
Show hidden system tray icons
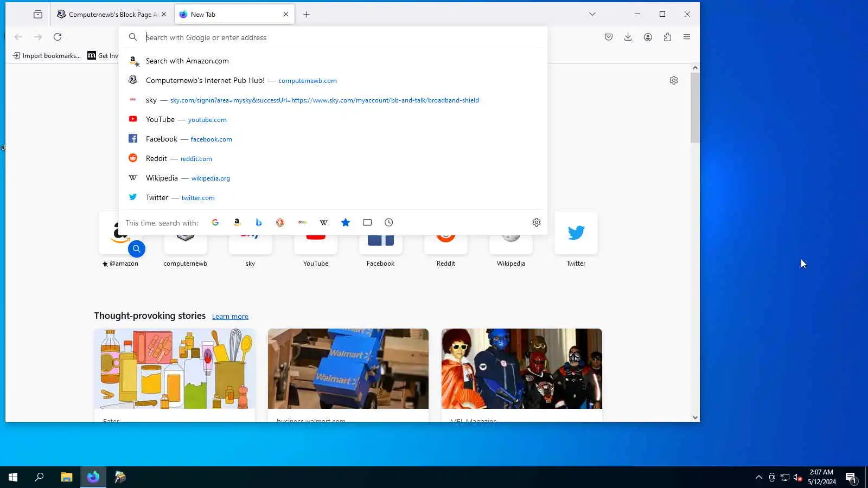[x=759, y=477]
